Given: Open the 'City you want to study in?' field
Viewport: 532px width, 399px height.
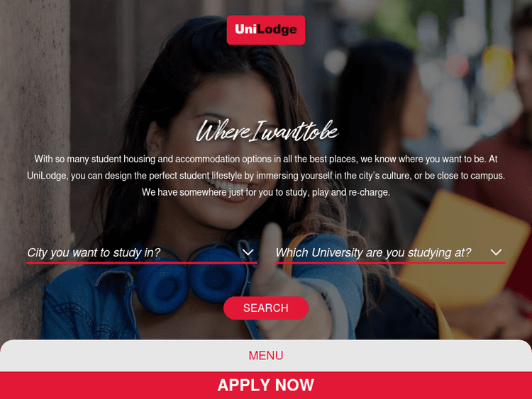Looking at the screenshot, I should coord(142,253).
